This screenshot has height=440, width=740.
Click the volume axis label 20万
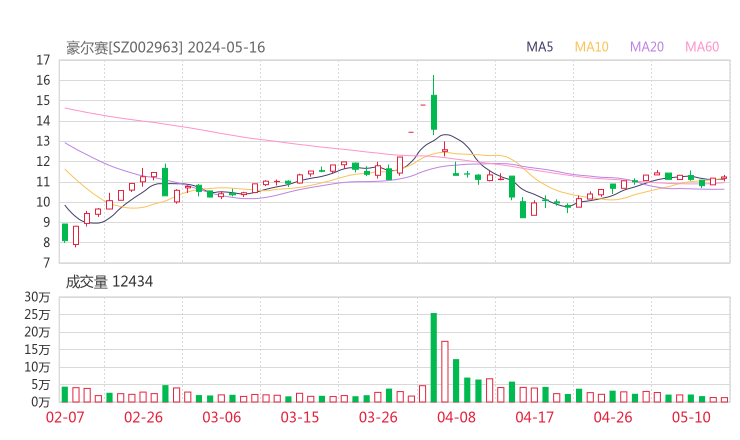click(x=37, y=332)
